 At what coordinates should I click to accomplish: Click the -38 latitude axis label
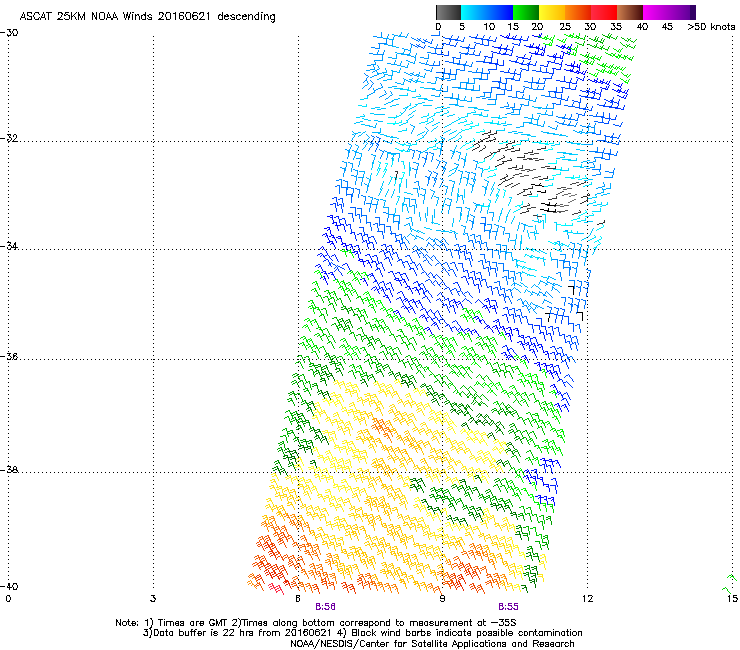(9, 470)
